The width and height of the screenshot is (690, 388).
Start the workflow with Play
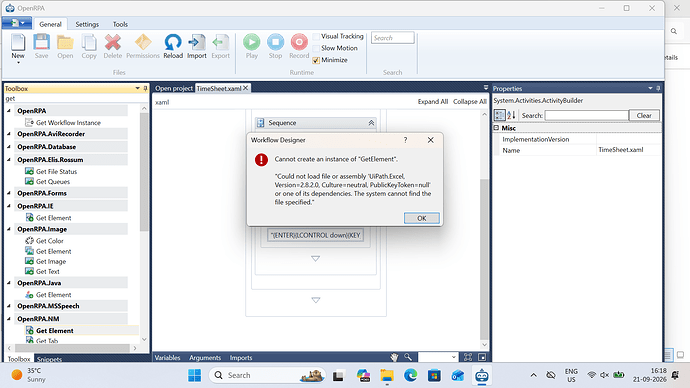tap(252, 42)
